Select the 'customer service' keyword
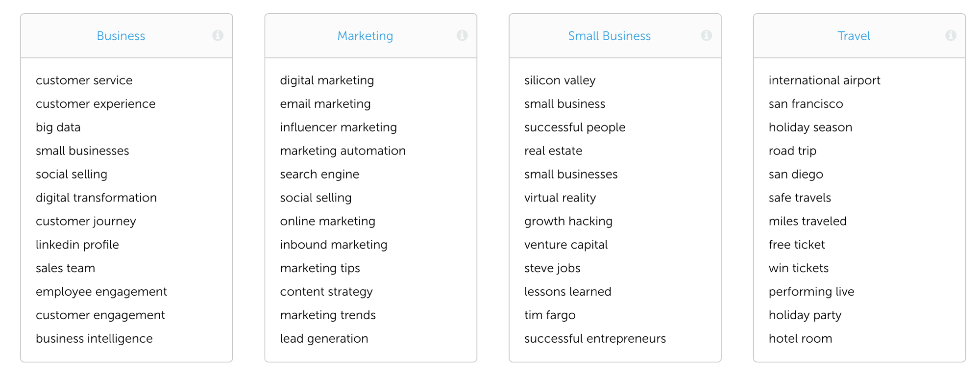 pos(84,80)
